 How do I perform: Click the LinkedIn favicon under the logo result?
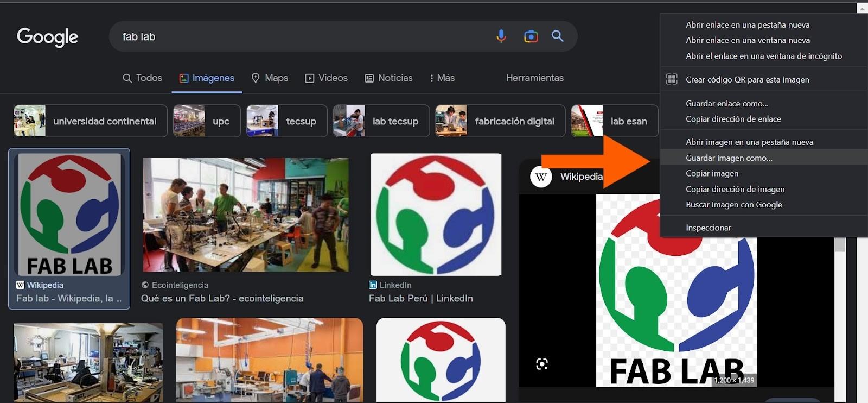373,285
